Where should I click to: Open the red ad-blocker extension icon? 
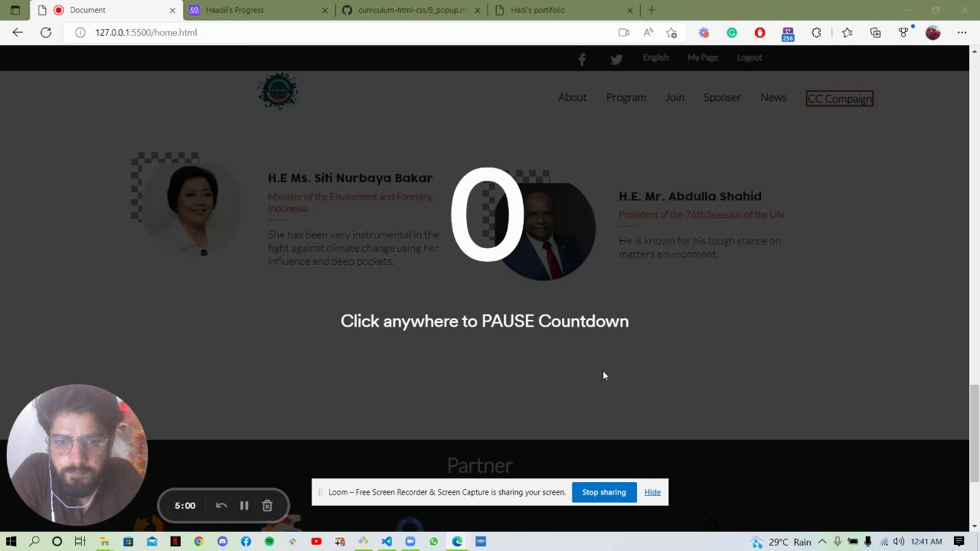[759, 32]
